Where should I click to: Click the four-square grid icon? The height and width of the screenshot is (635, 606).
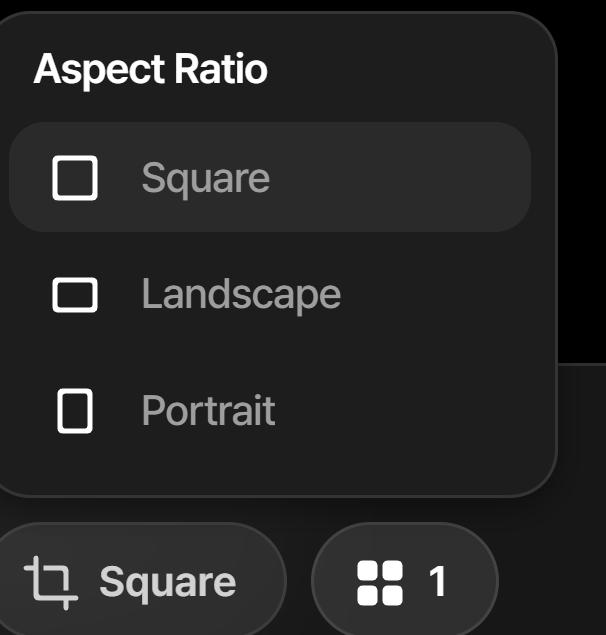click(380, 582)
